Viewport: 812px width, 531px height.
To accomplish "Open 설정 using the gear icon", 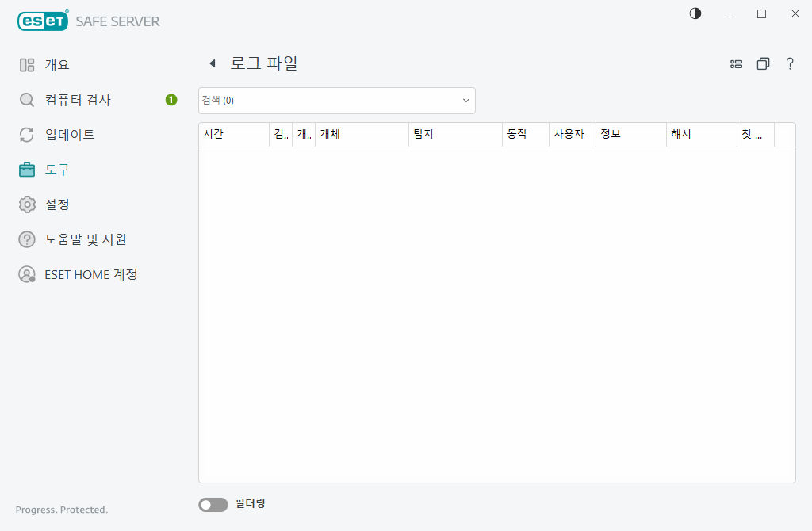I will point(26,204).
